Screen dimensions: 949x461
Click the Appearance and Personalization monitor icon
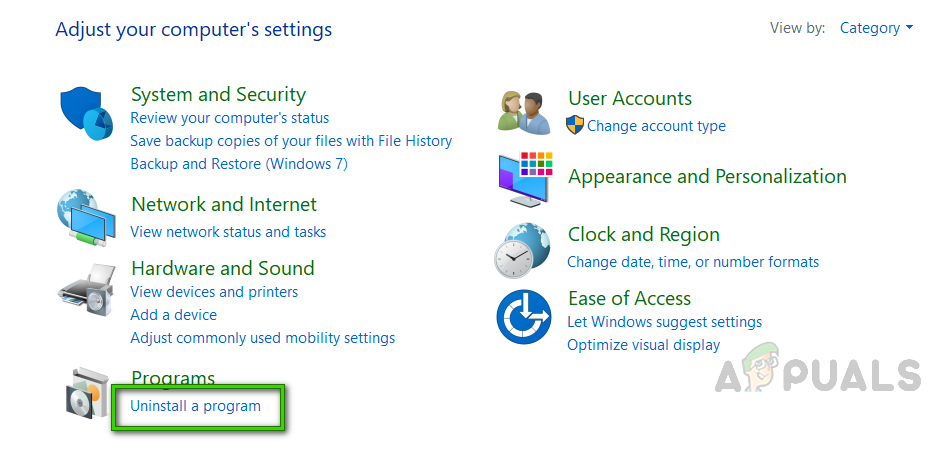(524, 178)
